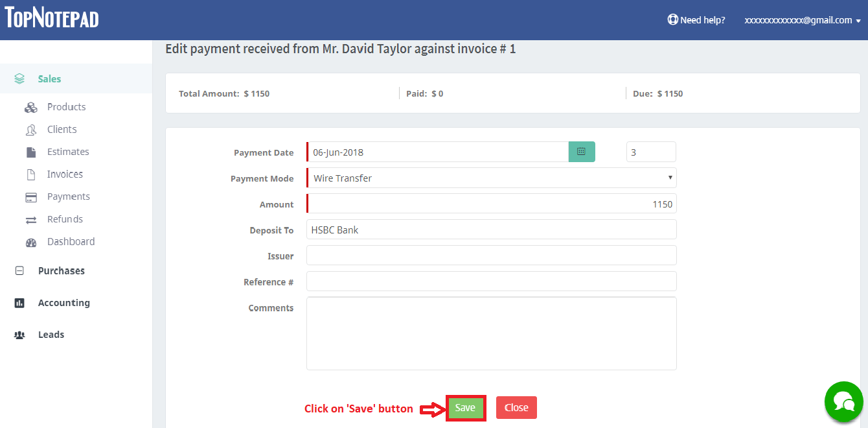This screenshot has height=428, width=868.
Task: Click the Clients people icon
Action: click(x=30, y=130)
